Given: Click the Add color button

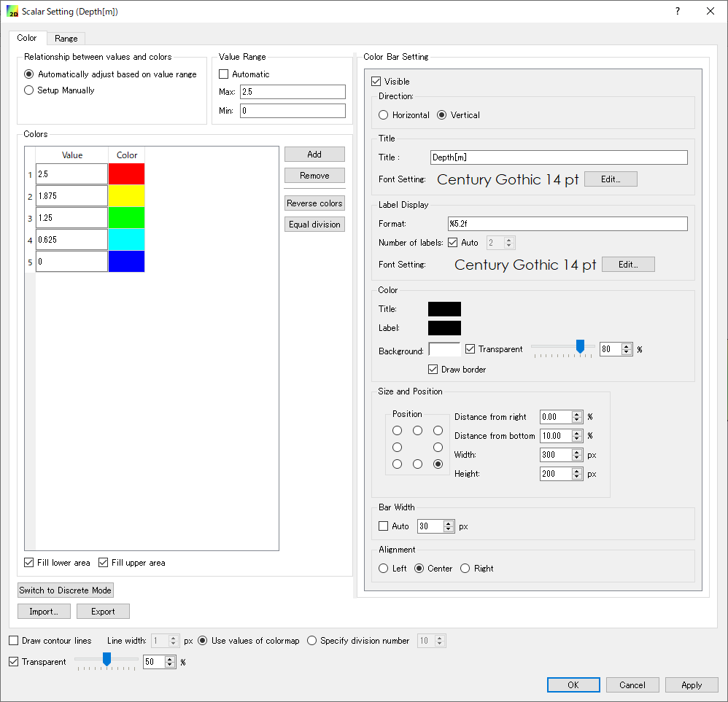Looking at the screenshot, I should click(x=314, y=155).
